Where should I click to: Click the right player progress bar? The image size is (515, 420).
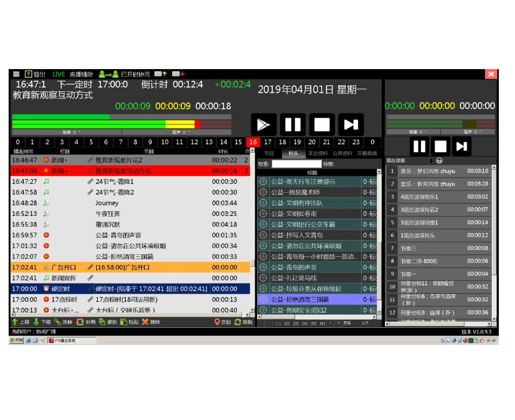pos(441,117)
